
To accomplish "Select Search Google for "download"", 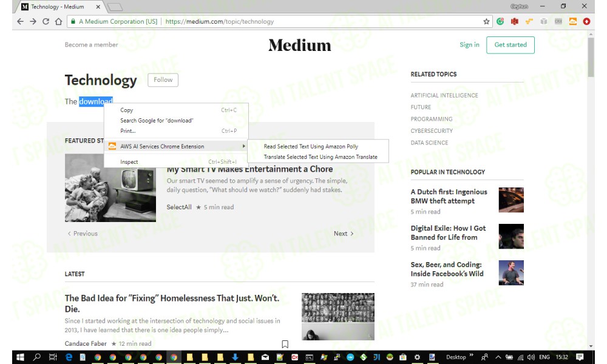I will click(176, 121).
